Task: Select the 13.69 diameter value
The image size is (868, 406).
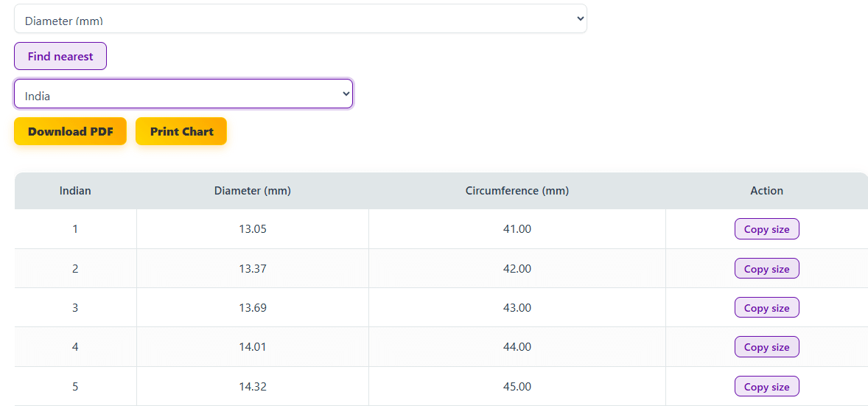Action: tap(253, 308)
